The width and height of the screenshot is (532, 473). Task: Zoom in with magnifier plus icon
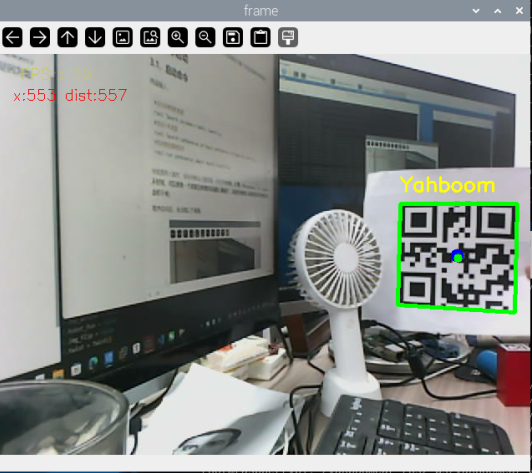(x=178, y=37)
